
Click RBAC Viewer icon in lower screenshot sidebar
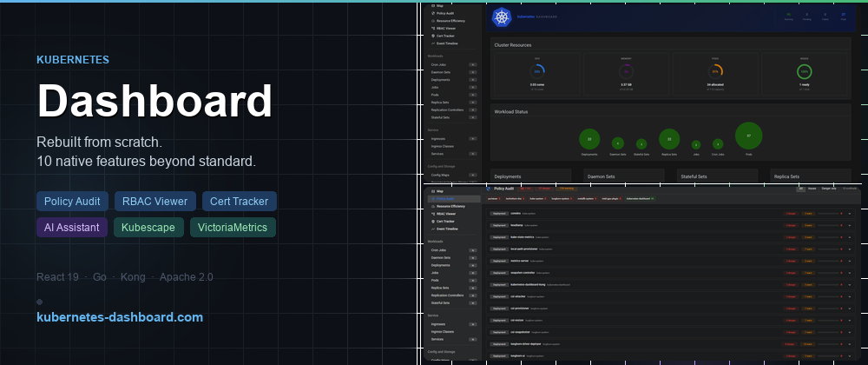(433, 214)
